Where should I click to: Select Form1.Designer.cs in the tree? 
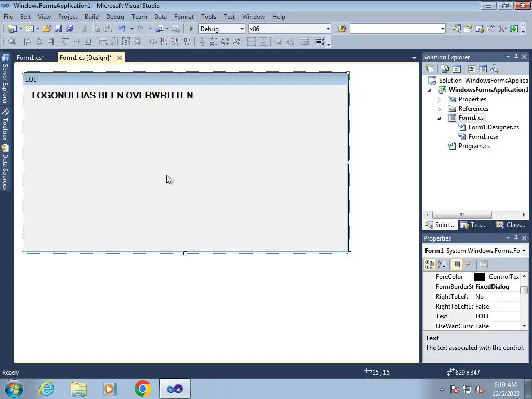[x=494, y=127]
